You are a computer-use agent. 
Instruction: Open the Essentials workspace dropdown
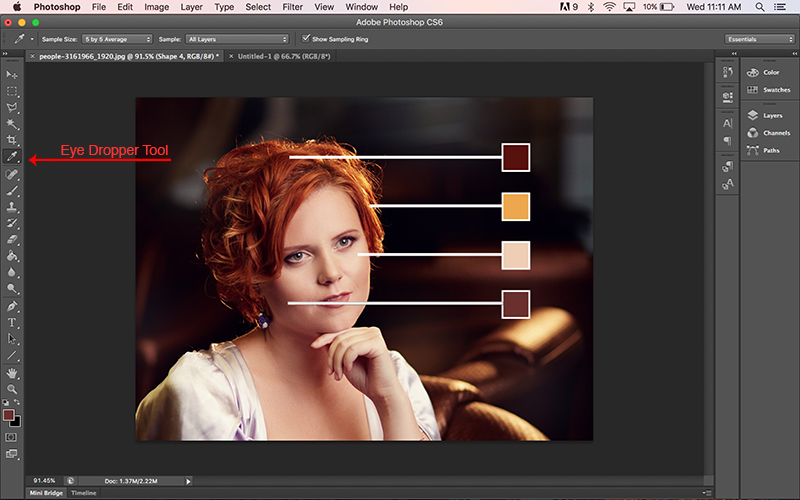point(760,39)
